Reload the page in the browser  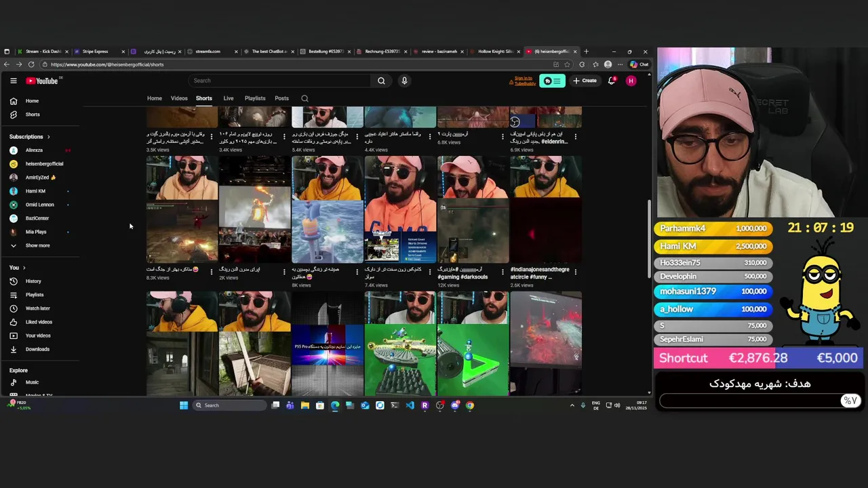(x=31, y=64)
